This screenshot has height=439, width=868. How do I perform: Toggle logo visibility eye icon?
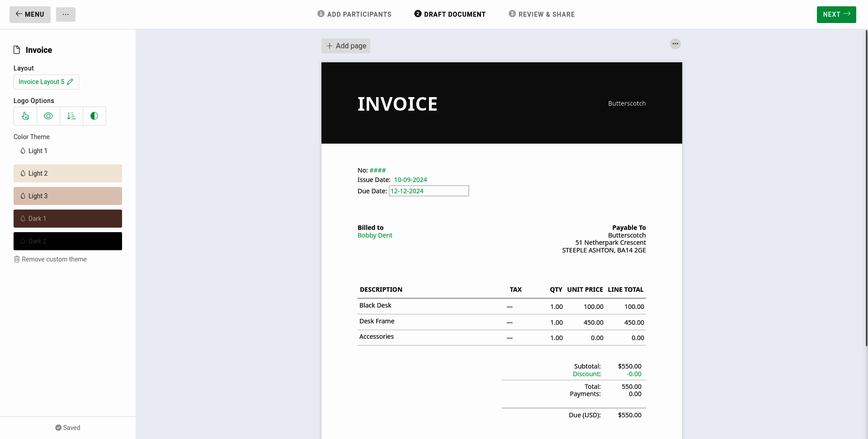coord(48,116)
